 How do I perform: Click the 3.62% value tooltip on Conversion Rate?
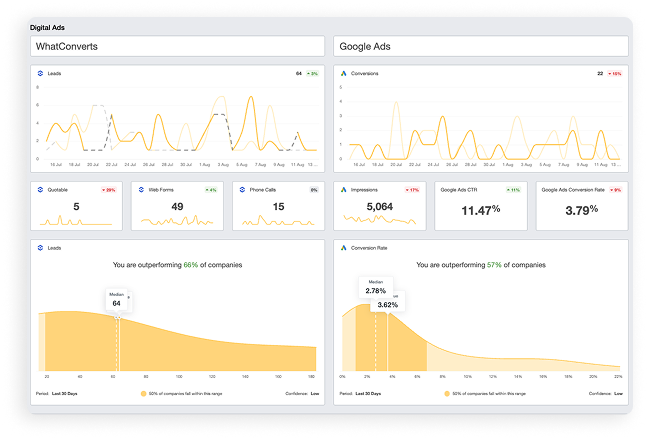pos(389,302)
